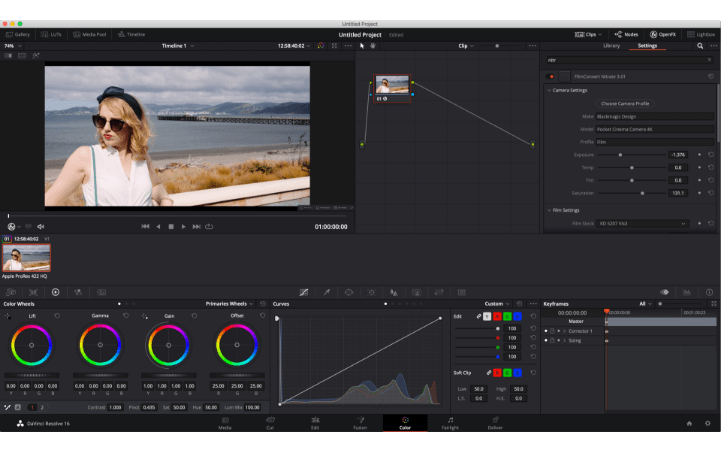Open the Timeline 1 name dropdown

(x=177, y=46)
